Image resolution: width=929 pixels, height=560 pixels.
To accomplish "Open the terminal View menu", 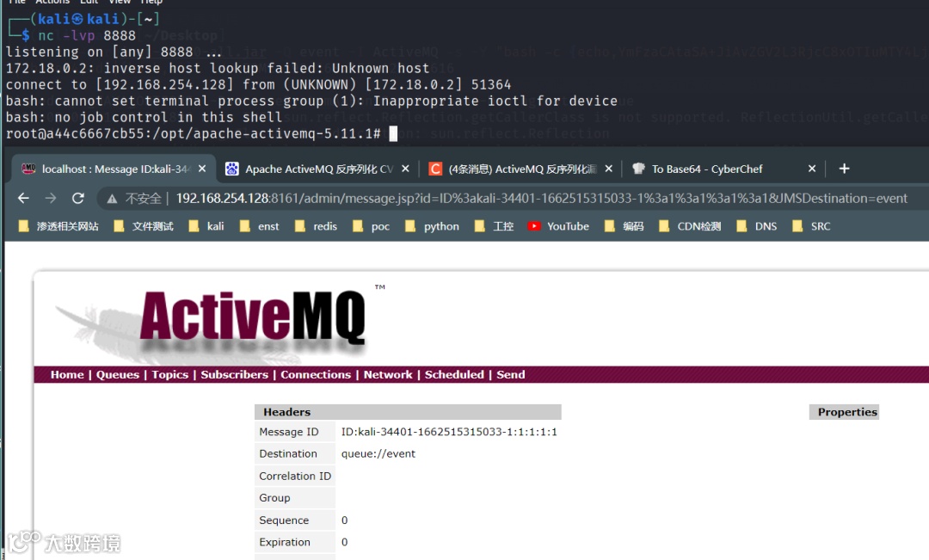I will (x=119, y=2).
